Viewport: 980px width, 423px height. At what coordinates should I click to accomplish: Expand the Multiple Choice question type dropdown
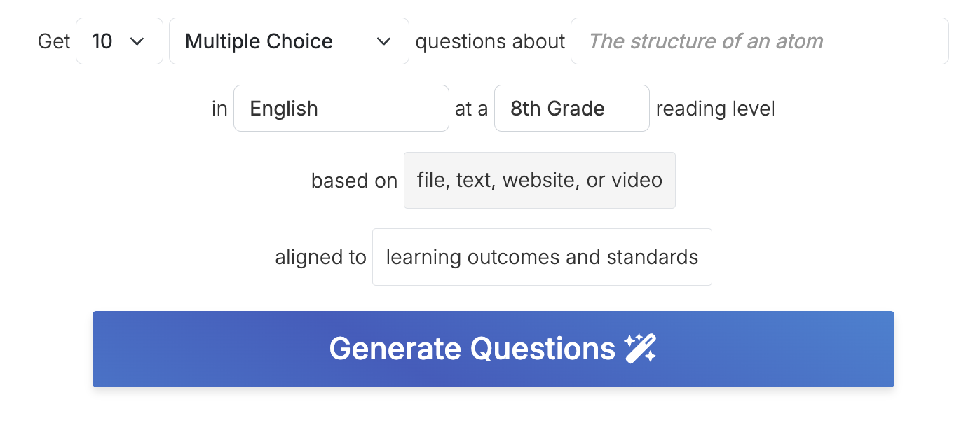[x=289, y=41]
